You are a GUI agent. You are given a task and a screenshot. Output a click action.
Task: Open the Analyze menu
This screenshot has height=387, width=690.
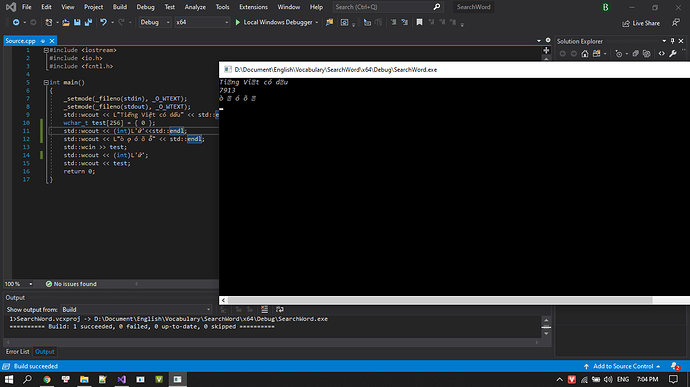coord(195,7)
